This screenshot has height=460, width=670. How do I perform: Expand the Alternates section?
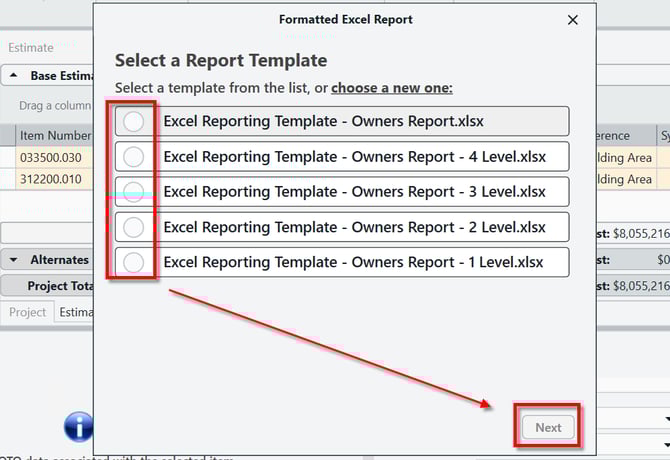(x=14, y=260)
